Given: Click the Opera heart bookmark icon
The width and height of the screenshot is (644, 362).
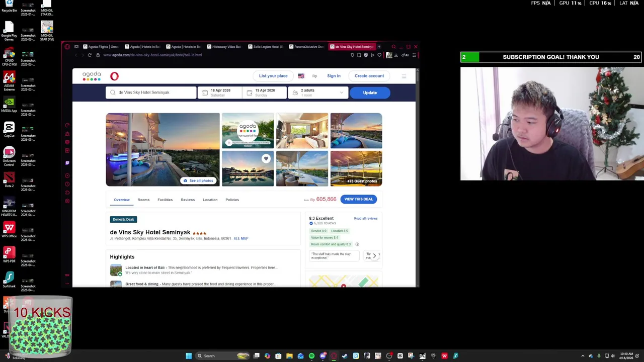Looking at the screenshot, I should point(379,55).
